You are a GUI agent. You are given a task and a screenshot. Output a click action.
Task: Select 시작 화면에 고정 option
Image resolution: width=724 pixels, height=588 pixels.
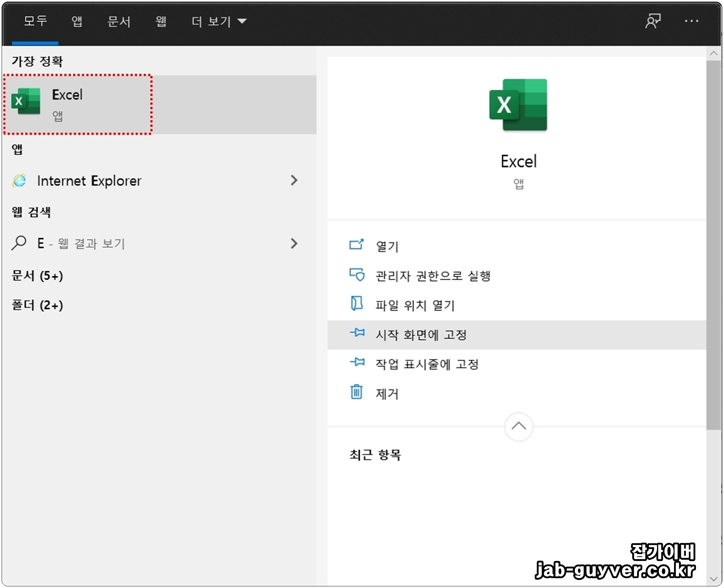pos(421,335)
